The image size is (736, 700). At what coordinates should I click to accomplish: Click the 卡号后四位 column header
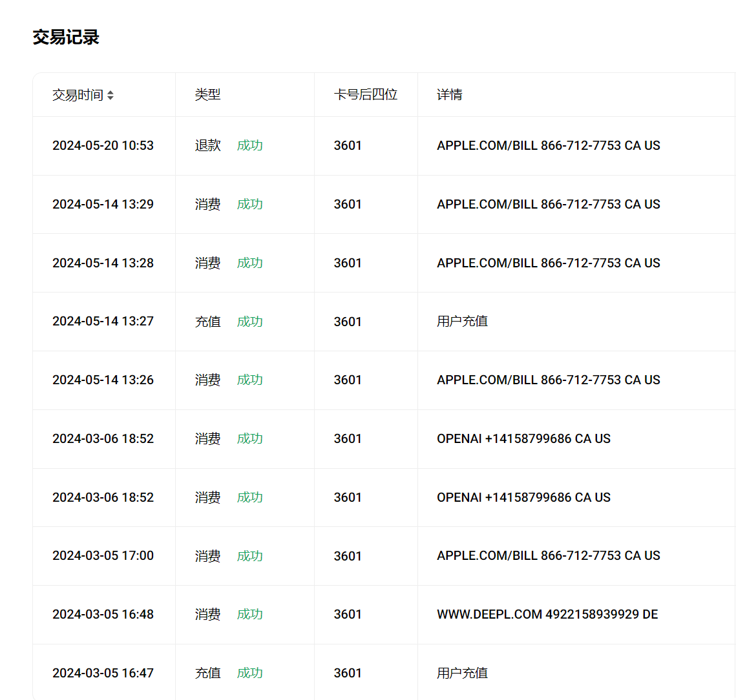pyautogui.click(x=366, y=95)
